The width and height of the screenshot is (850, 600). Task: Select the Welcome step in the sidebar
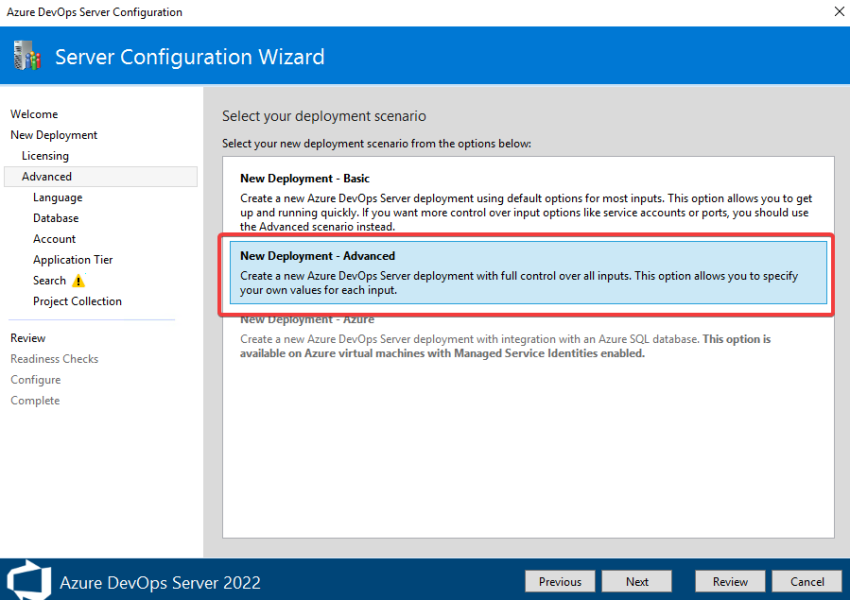[34, 114]
